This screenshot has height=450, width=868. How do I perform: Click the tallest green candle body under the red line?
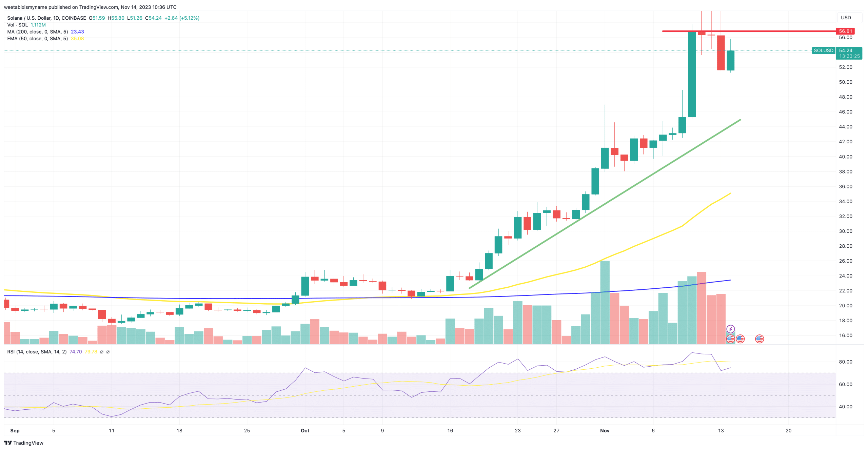click(692, 74)
